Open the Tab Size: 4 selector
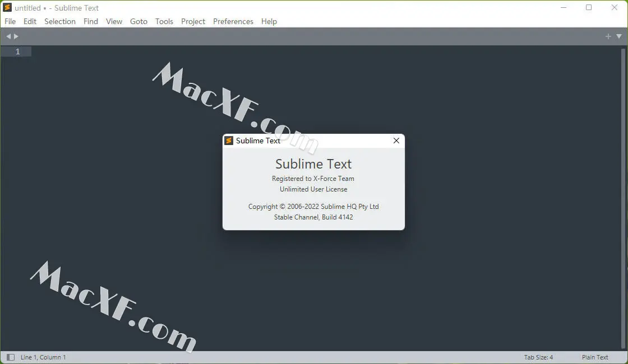 pyautogui.click(x=538, y=357)
